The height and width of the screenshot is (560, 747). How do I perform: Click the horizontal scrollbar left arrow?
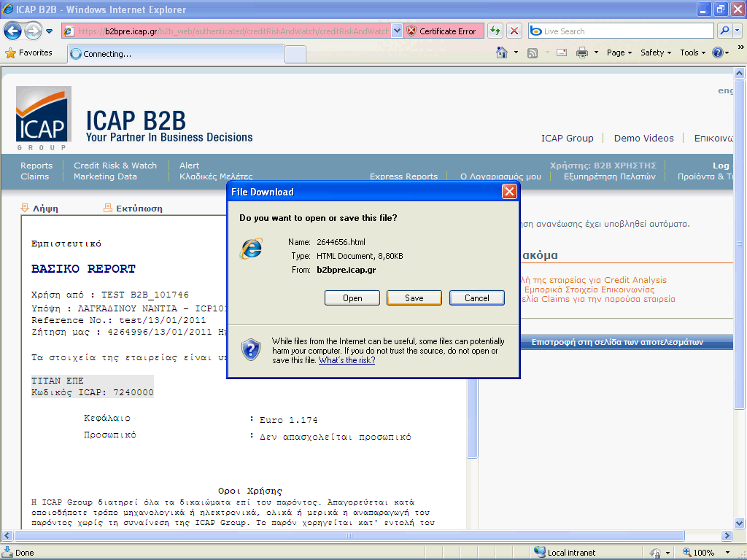pos(7,535)
